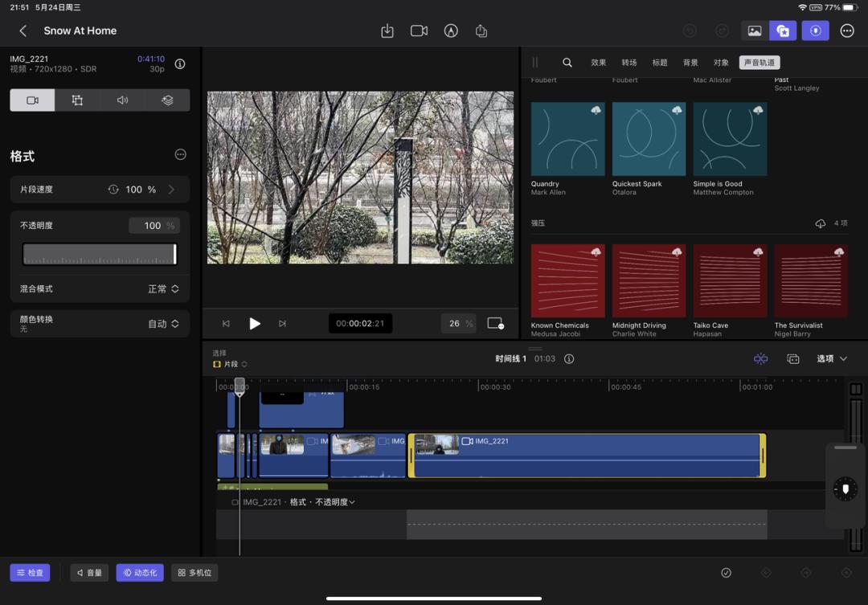Tap the share export icon

[481, 31]
